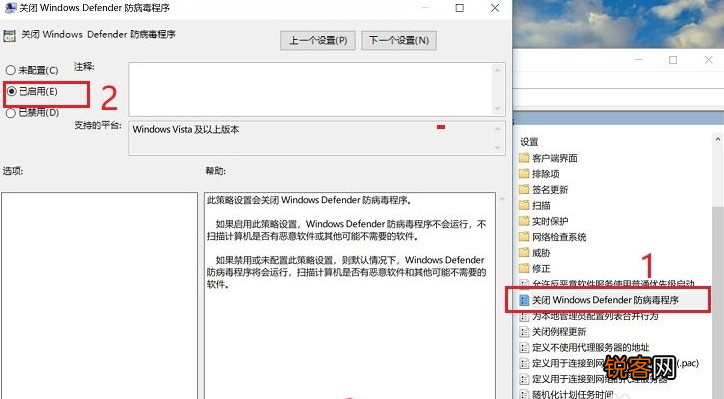The width and height of the screenshot is (724, 399).
Task: Close the background Group Policy editor window
Action: pos(709,60)
